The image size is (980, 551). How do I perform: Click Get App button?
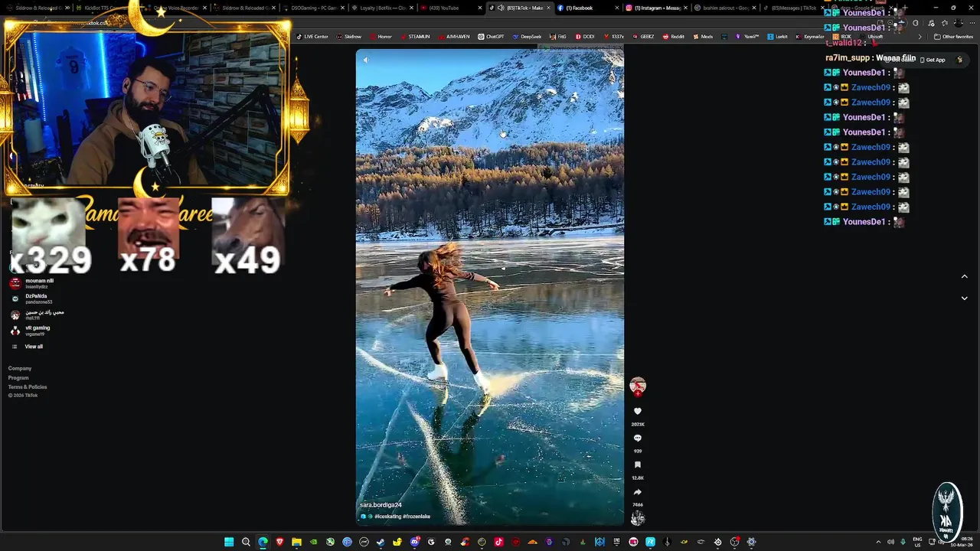click(x=933, y=60)
